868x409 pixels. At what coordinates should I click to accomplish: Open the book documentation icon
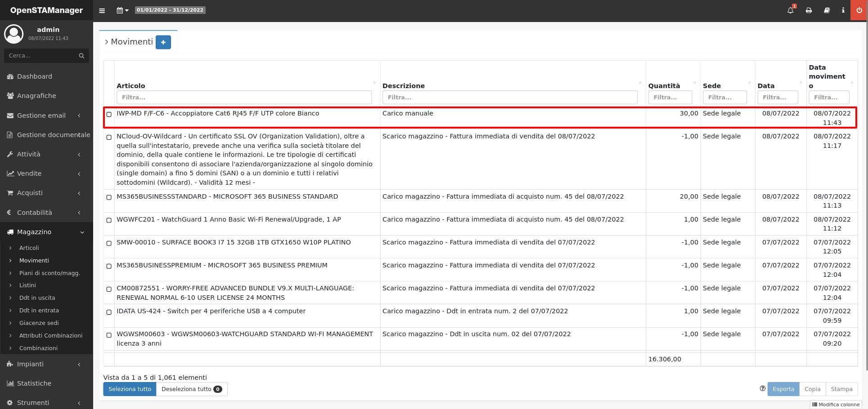[x=827, y=10]
